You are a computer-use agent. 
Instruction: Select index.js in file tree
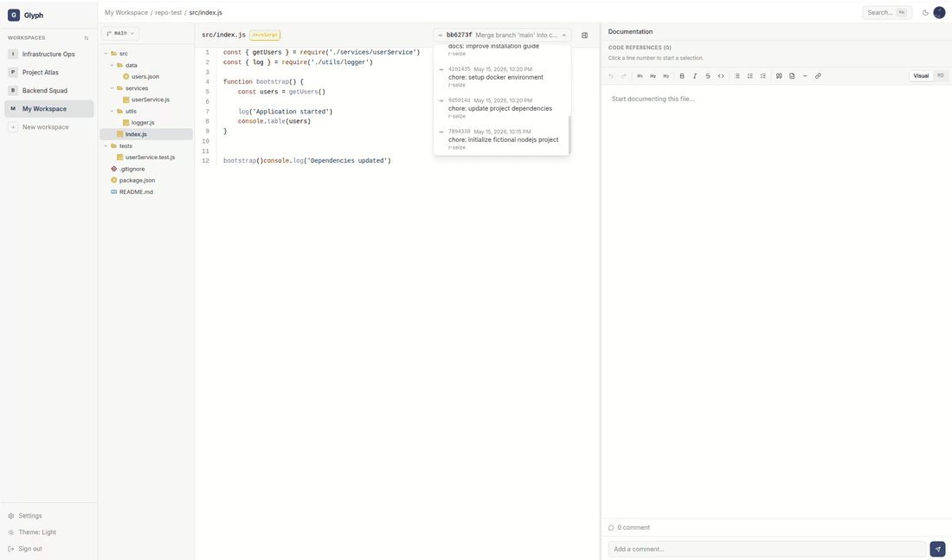pyautogui.click(x=145, y=134)
